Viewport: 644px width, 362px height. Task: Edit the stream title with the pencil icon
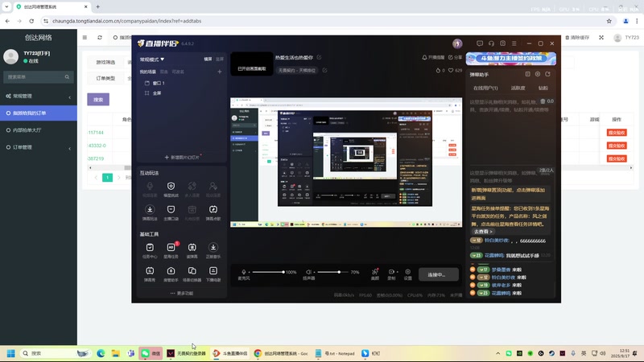319,57
